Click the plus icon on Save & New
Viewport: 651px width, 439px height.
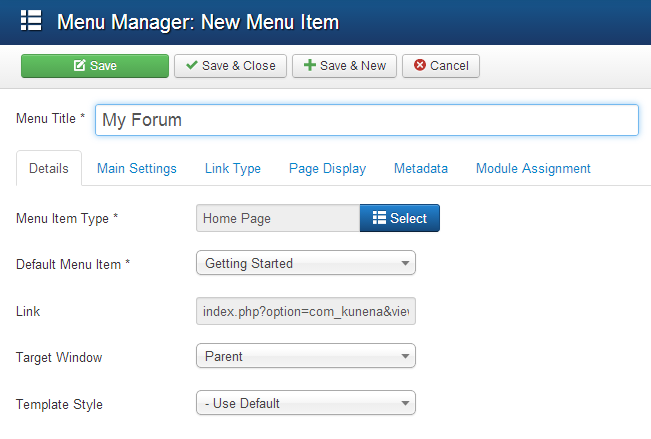point(310,66)
